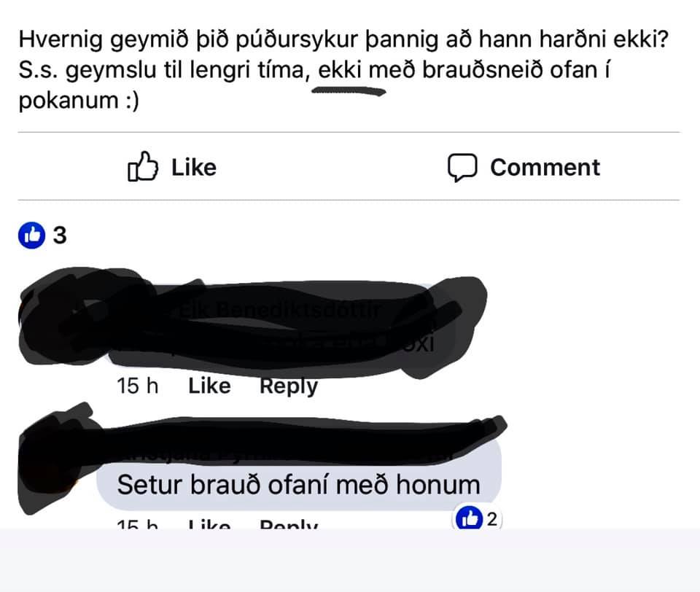Click the timestamp under the bread comment
Image resolution: width=700 pixels, height=592 pixels.
click(x=138, y=524)
